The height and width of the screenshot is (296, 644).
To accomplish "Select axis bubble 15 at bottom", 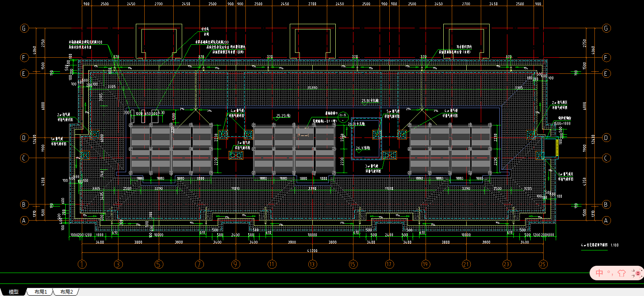I will [353, 264].
